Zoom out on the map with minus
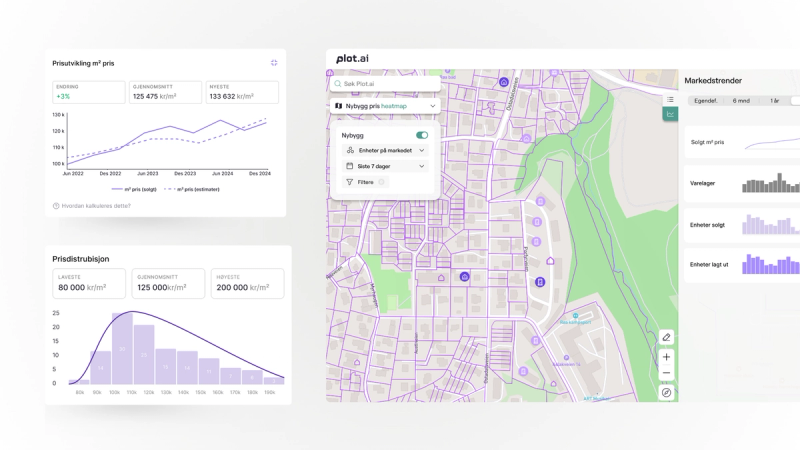Screen dimensions: 800x450 pyautogui.click(x=667, y=373)
